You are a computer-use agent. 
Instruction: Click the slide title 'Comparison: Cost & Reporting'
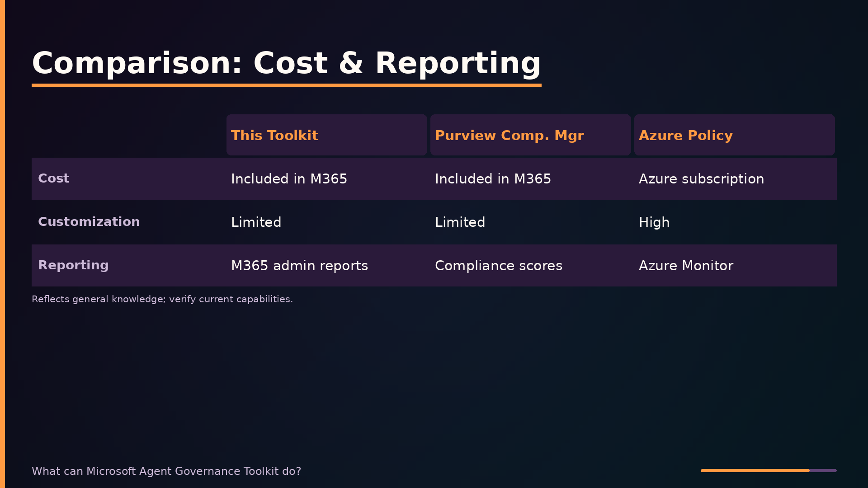point(286,63)
